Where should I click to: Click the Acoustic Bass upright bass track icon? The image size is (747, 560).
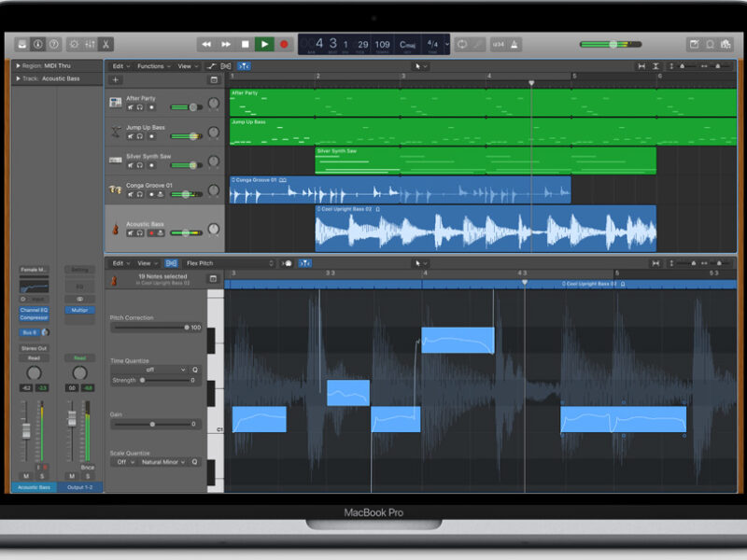pos(115,229)
